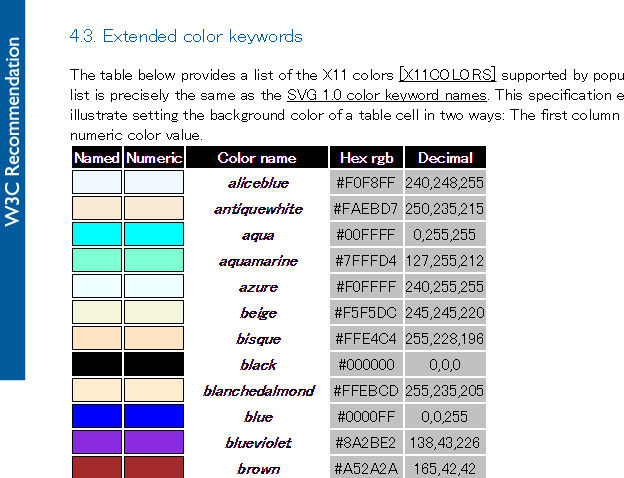Click the Named swatch for aliceblue
The height and width of the screenshot is (478, 624).
click(97, 182)
